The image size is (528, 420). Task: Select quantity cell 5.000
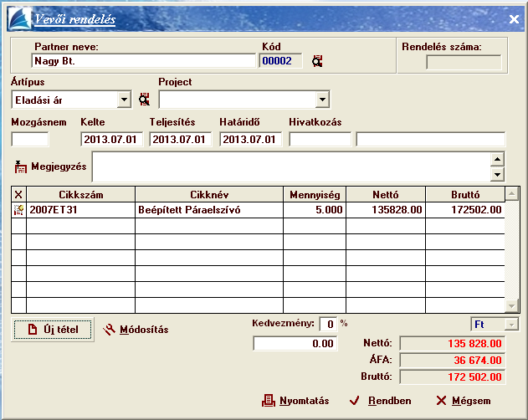tap(315, 210)
